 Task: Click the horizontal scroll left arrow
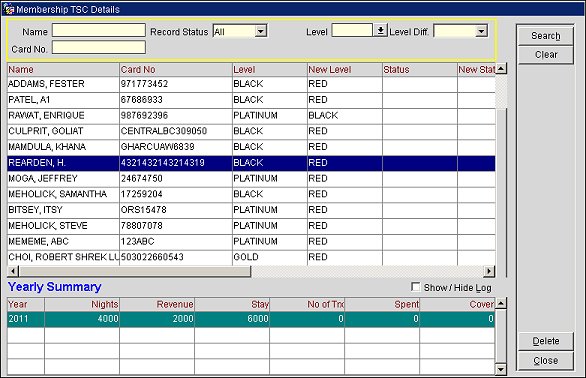pos(13,271)
